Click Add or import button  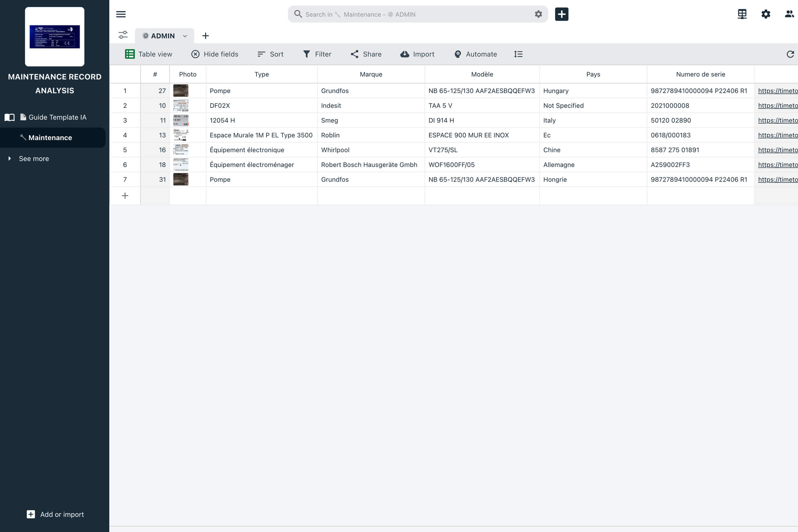coord(55,514)
